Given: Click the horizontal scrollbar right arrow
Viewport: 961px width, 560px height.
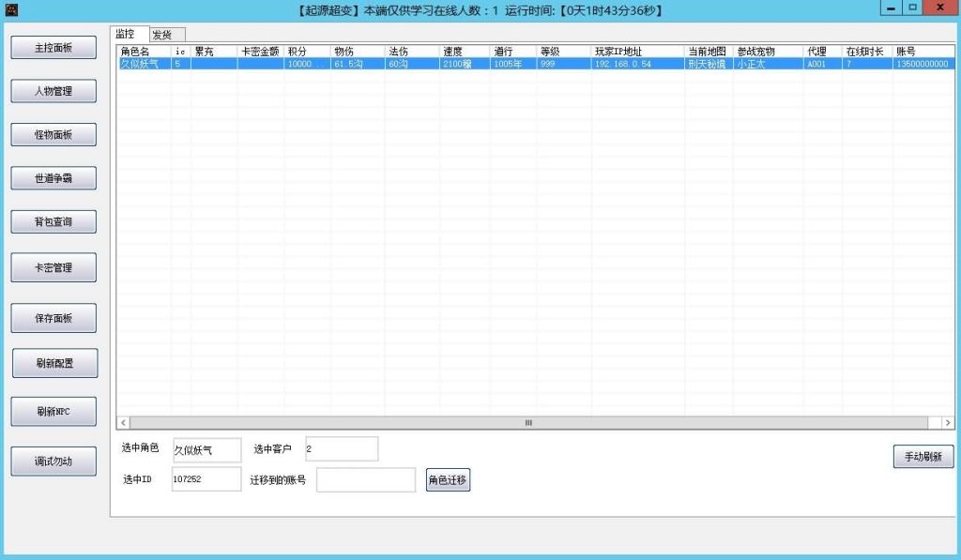Looking at the screenshot, I should coord(947,423).
